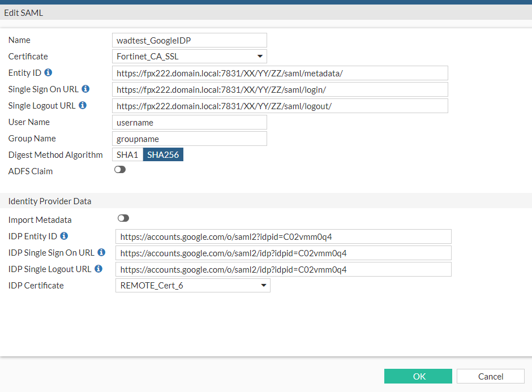This screenshot has width=532, height=392.
Task: Click OK to save the SAML settings
Action: coord(418,376)
